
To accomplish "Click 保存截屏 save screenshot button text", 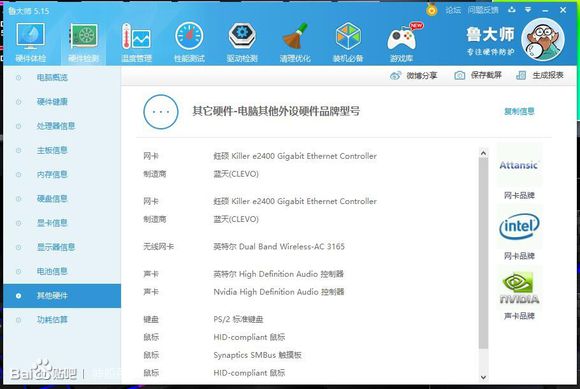I will [486, 75].
